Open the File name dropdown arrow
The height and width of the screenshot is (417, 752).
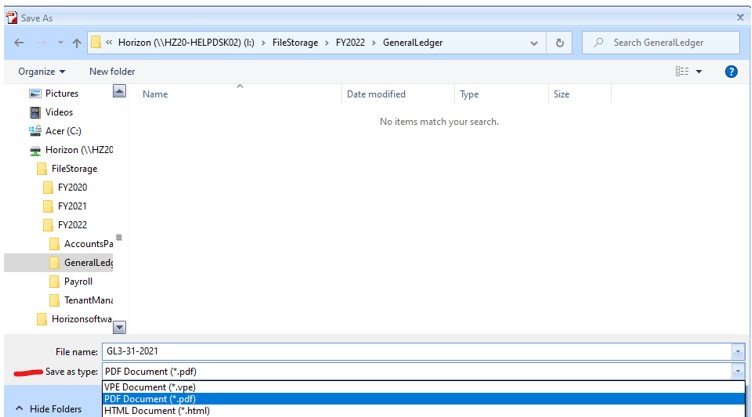pos(738,352)
